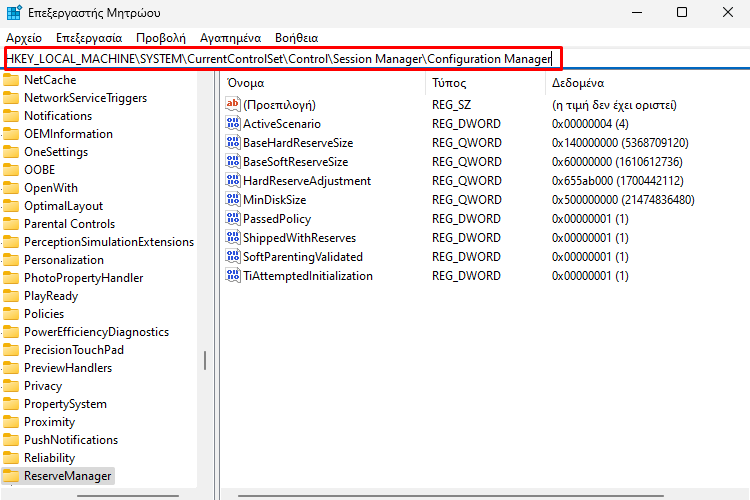Select the Reliability key
This screenshot has height=500, width=750.
tap(49, 458)
